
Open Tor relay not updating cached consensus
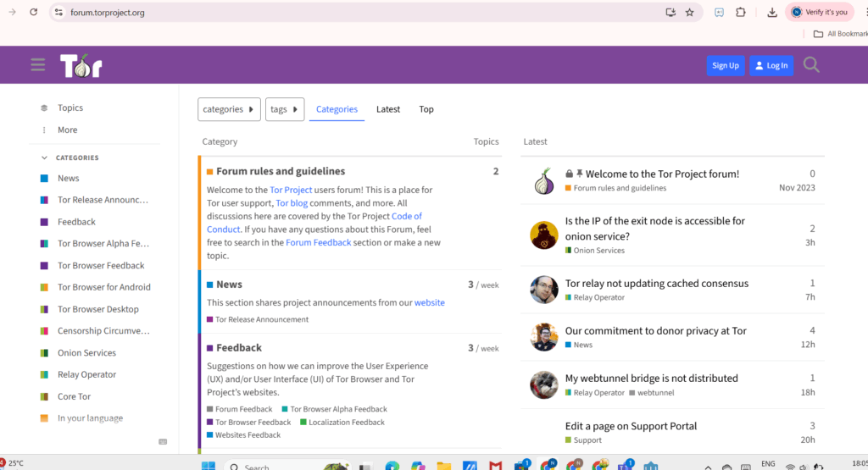point(657,283)
